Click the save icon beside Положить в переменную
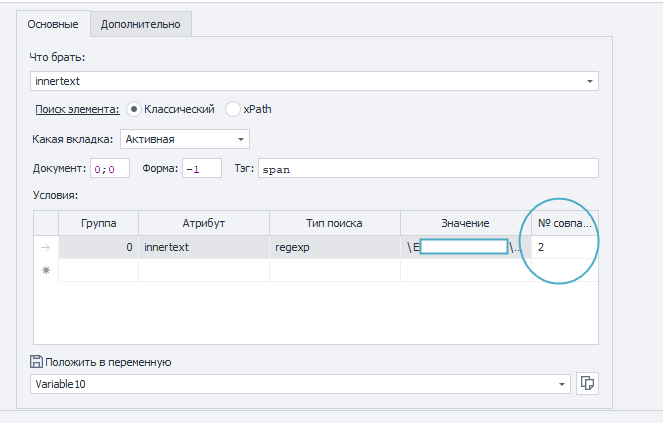The image size is (663, 423). pyautogui.click(x=38, y=362)
